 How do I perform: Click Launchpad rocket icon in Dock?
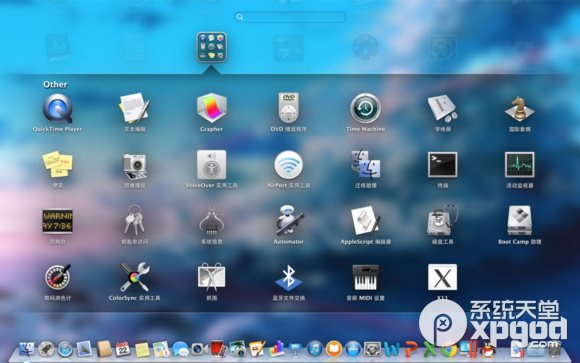click(x=46, y=349)
